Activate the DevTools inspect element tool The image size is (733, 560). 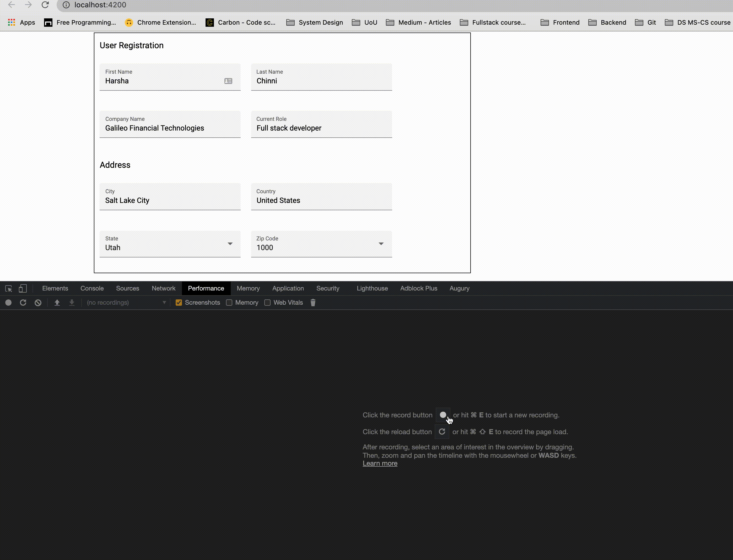[9, 289]
